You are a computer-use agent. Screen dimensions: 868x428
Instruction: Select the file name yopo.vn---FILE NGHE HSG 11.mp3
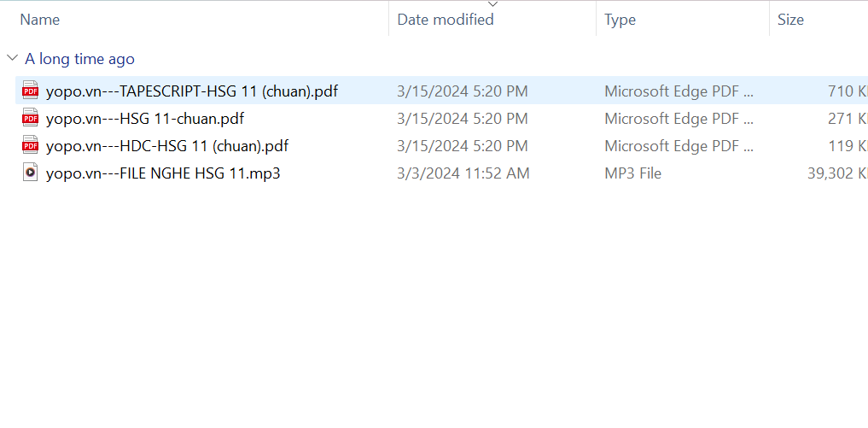(163, 173)
